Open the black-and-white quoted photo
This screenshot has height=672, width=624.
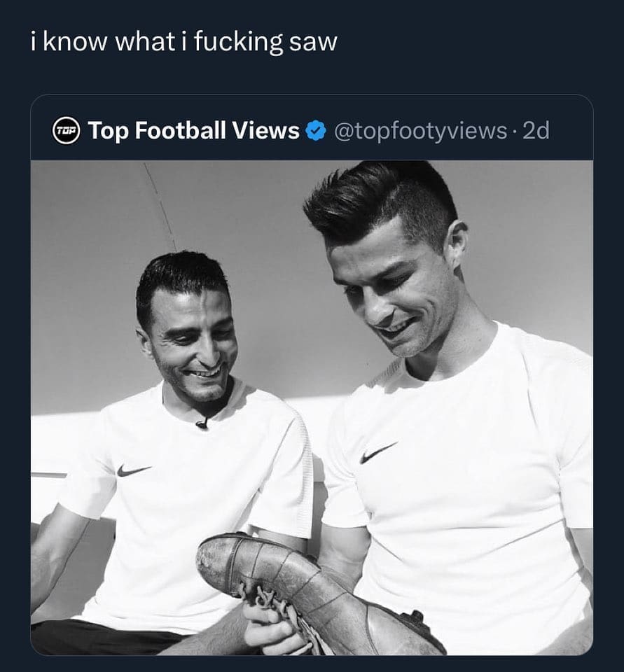click(x=312, y=406)
